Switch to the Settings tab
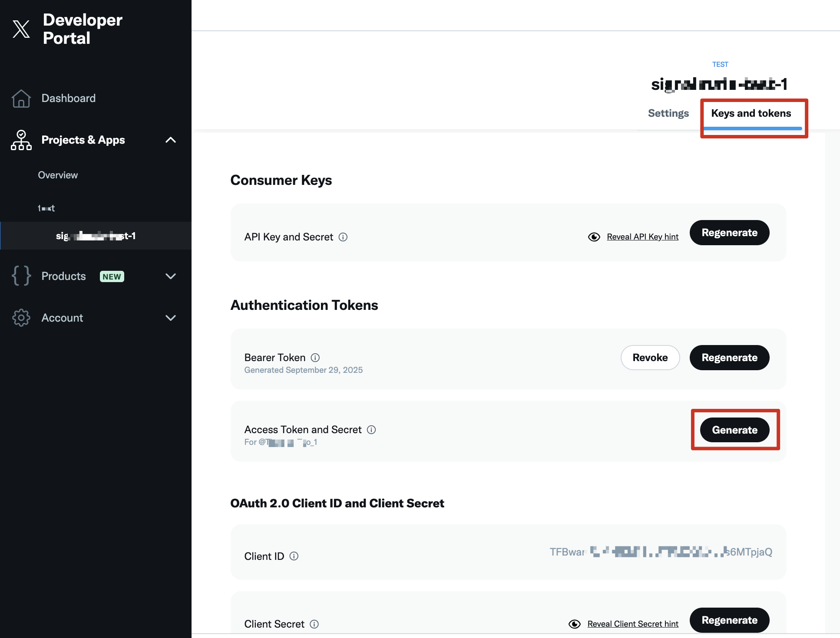840x638 pixels. pyautogui.click(x=668, y=113)
